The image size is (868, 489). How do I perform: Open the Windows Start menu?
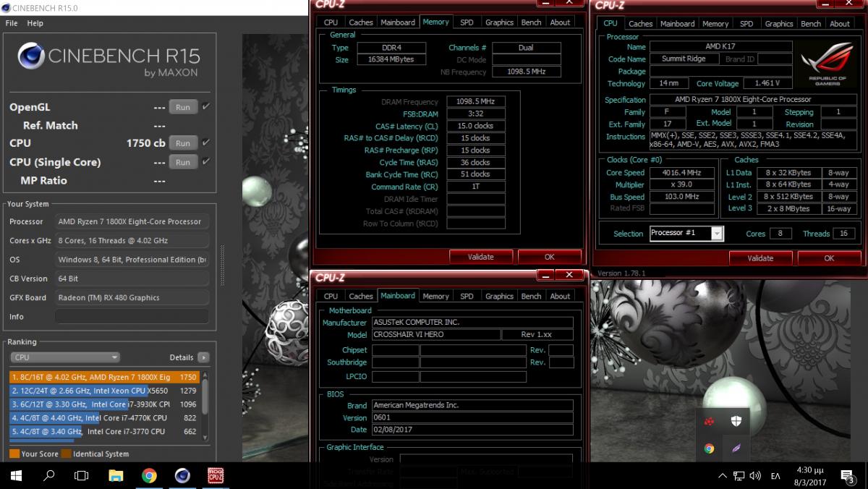click(x=16, y=475)
